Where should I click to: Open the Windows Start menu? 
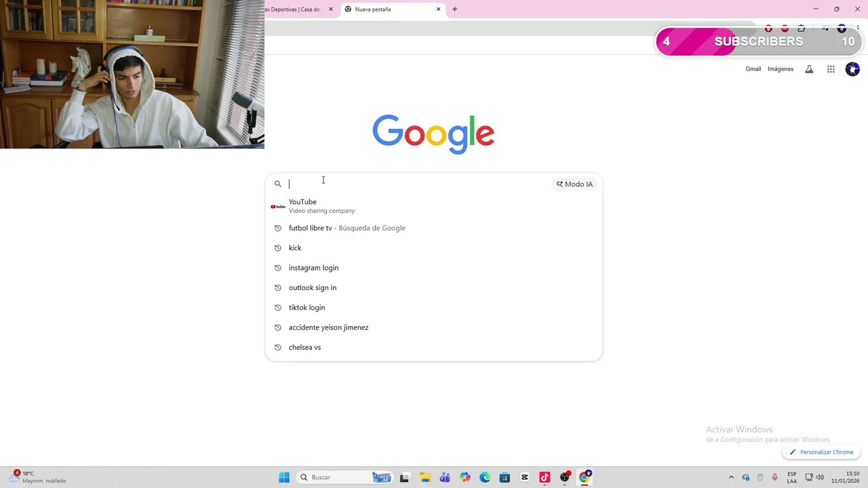284,477
